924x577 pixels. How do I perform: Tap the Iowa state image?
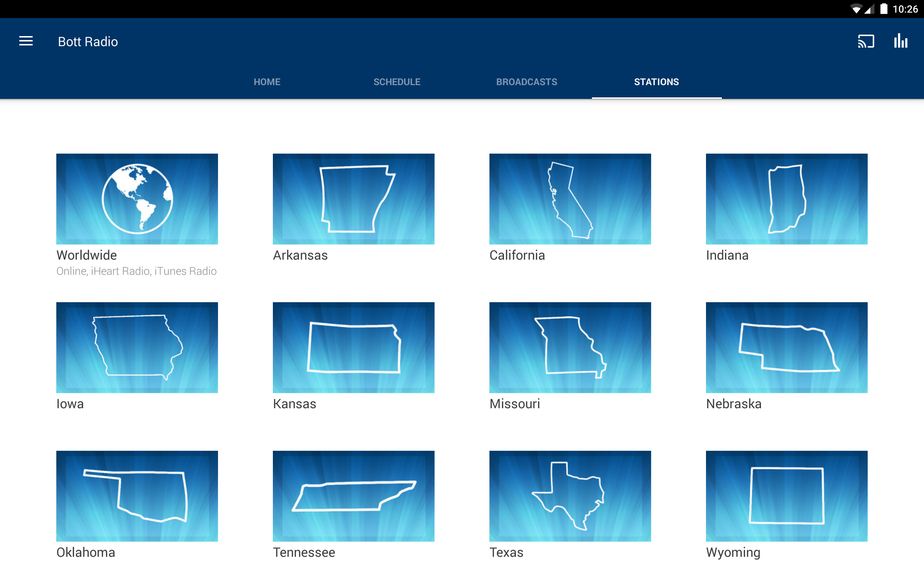(137, 347)
